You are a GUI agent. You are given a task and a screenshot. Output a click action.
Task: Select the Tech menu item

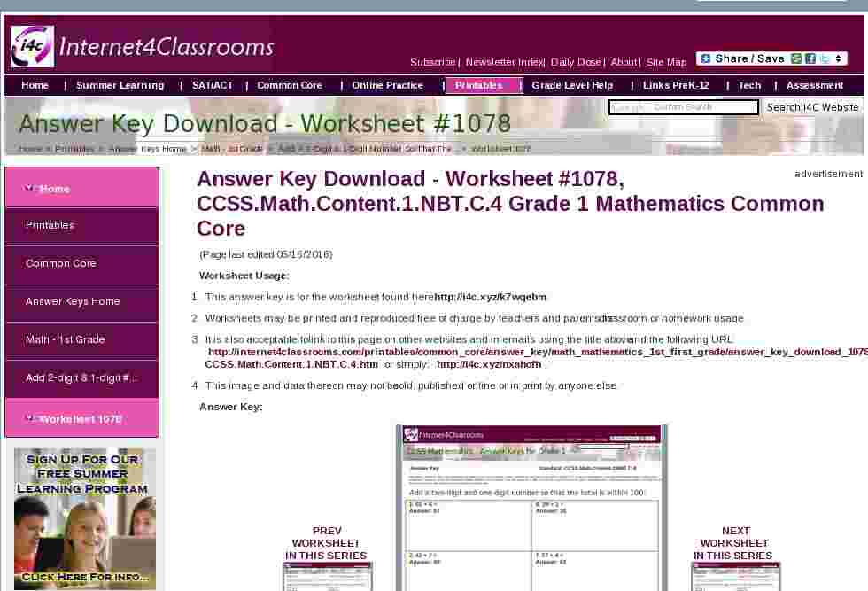pyautogui.click(x=749, y=85)
